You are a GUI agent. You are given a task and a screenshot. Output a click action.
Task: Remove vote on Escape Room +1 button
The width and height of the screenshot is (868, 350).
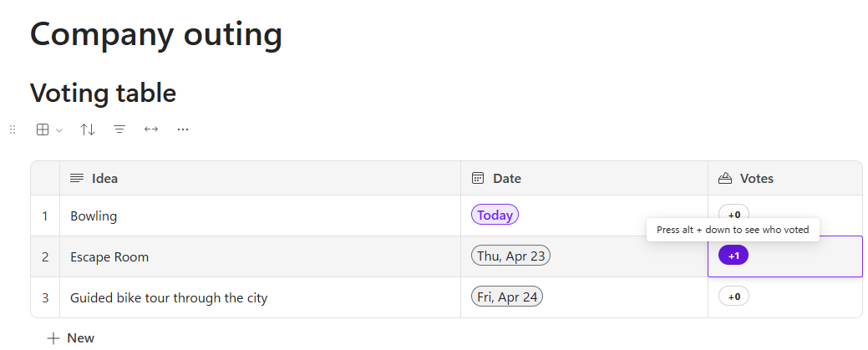click(x=733, y=256)
